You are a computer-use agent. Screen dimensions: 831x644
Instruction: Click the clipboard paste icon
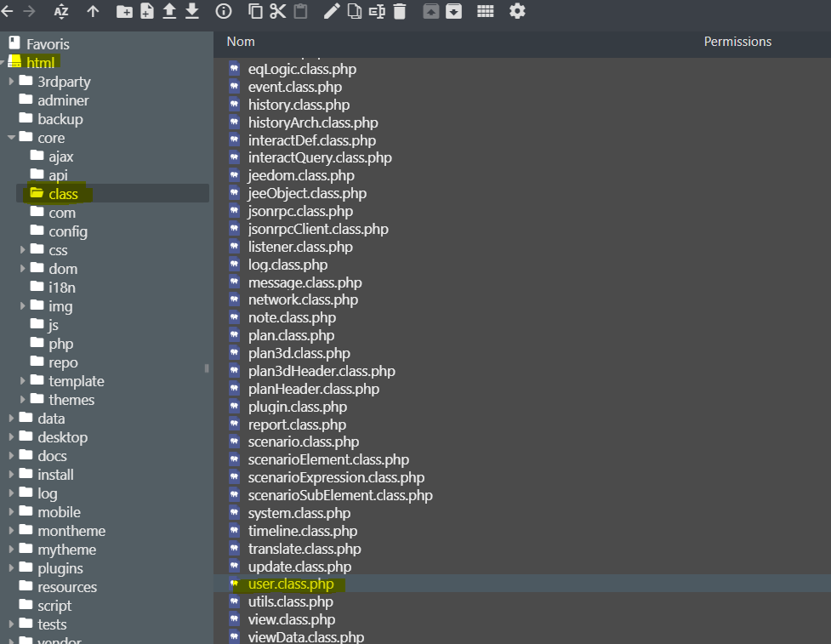tap(300, 11)
